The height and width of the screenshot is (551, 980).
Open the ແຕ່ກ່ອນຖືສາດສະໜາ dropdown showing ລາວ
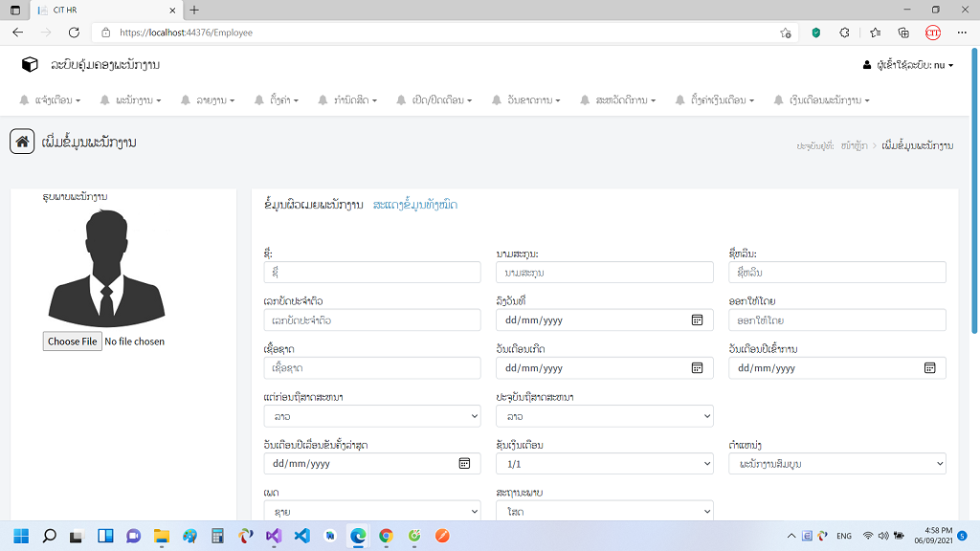point(372,416)
